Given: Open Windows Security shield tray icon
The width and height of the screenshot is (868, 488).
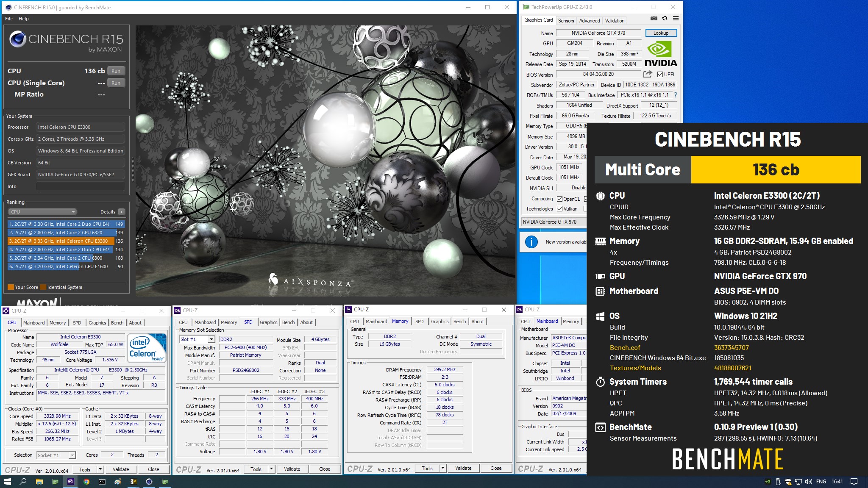Looking at the screenshot, I should pos(788,482).
